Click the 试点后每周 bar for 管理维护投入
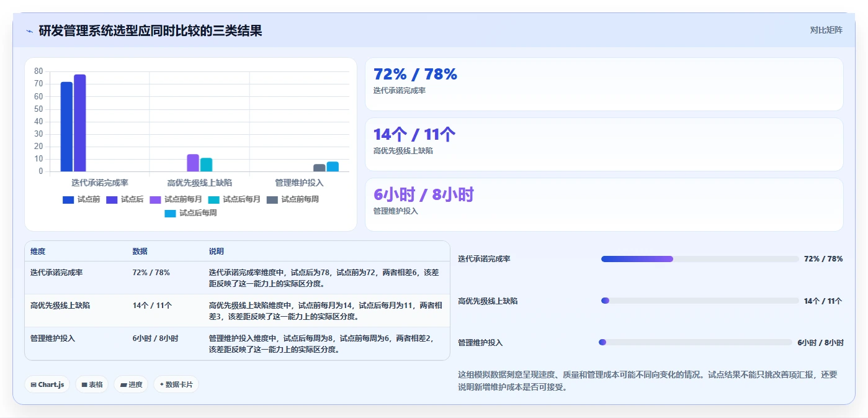Screen dimensions: 868x418 click(x=333, y=166)
